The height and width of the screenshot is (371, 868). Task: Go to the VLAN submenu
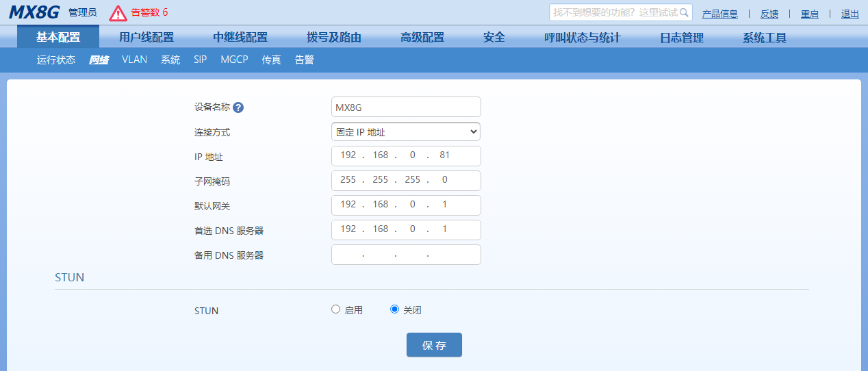point(135,60)
